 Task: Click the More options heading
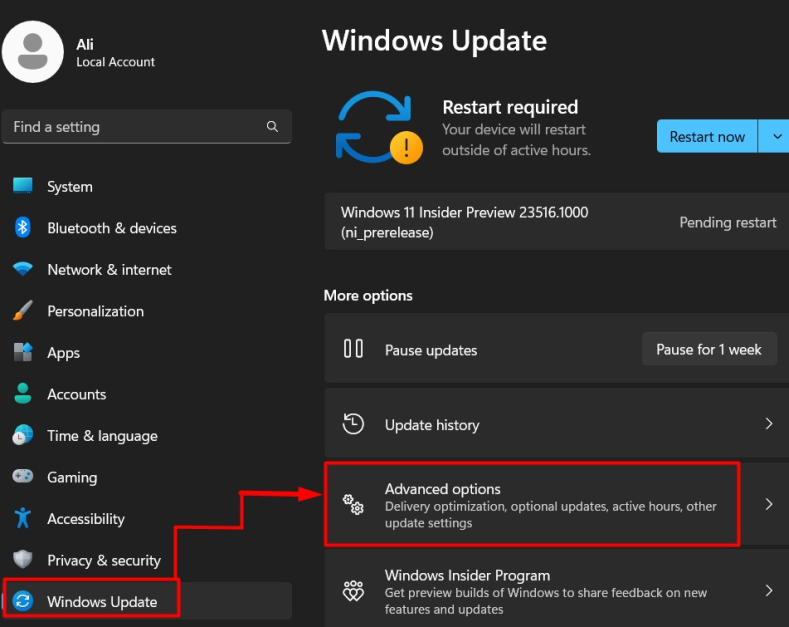coord(368,295)
